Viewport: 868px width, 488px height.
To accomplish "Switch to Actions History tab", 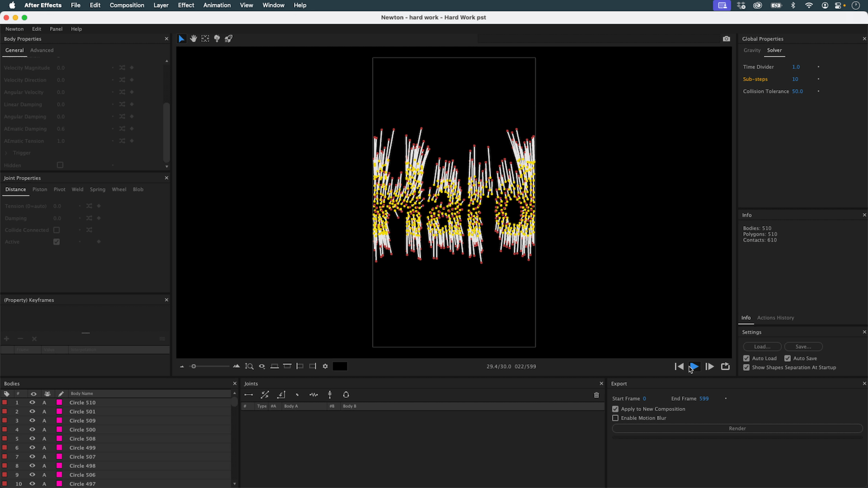I will [x=775, y=318].
